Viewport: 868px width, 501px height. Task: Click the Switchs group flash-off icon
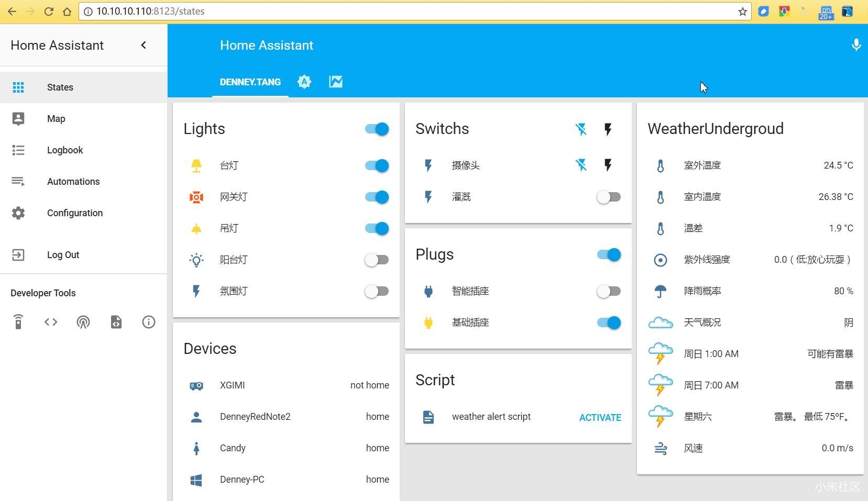click(x=581, y=129)
